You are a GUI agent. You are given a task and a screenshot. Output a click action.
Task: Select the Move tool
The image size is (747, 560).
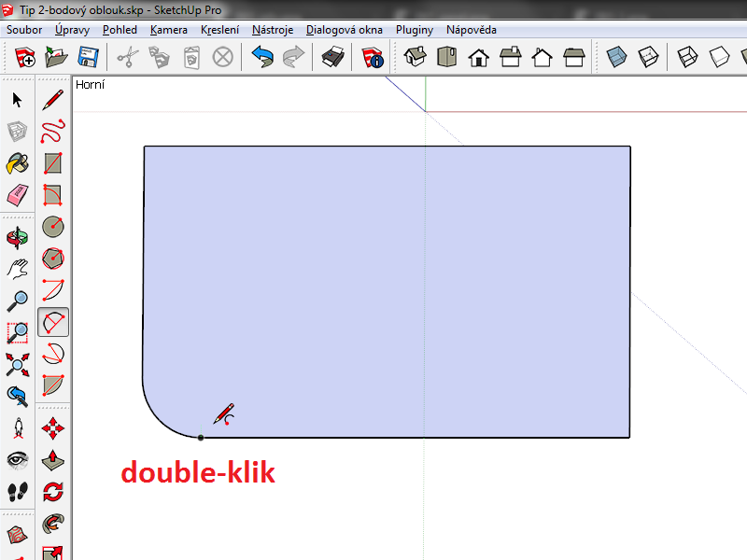tap(54, 427)
